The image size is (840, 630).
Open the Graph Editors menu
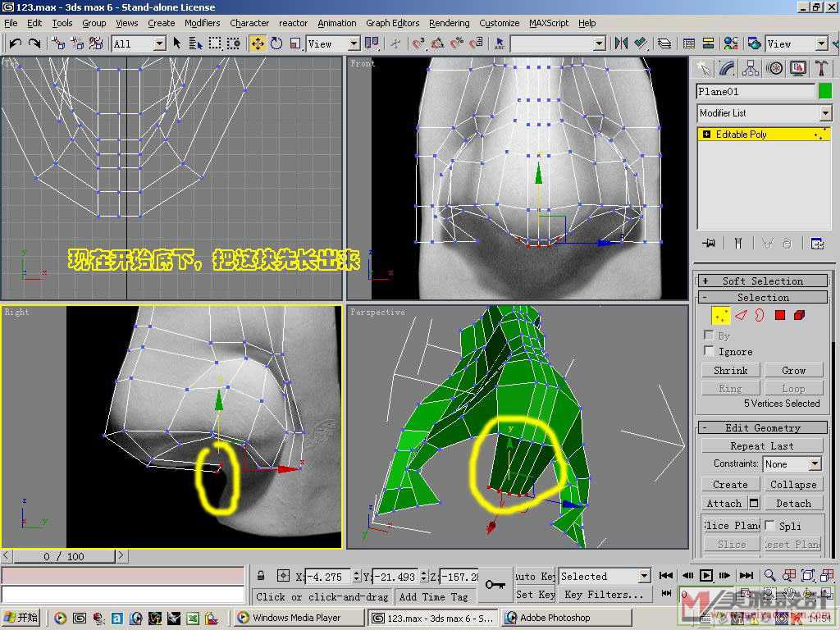point(392,23)
